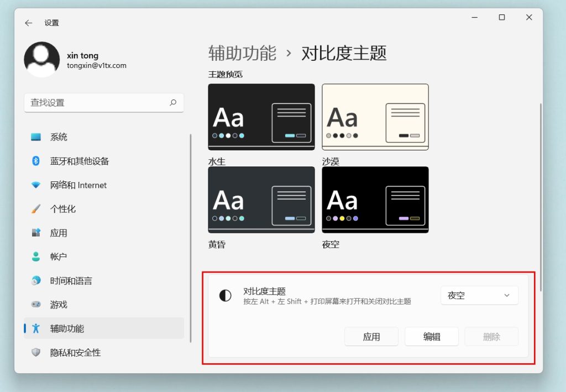
Task: Click the 个性化 paintbrush icon
Action: pyautogui.click(x=36, y=209)
